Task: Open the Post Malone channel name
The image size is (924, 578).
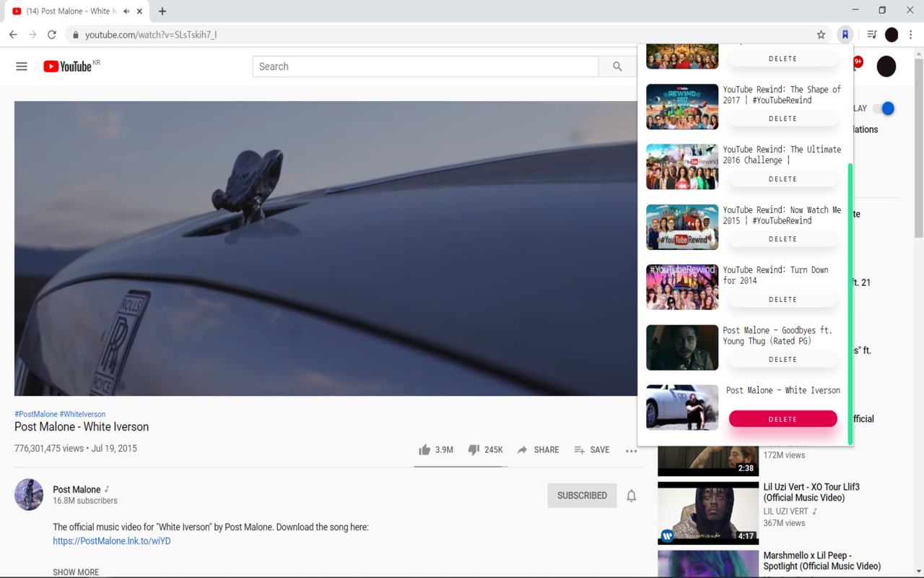Action: click(x=77, y=489)
